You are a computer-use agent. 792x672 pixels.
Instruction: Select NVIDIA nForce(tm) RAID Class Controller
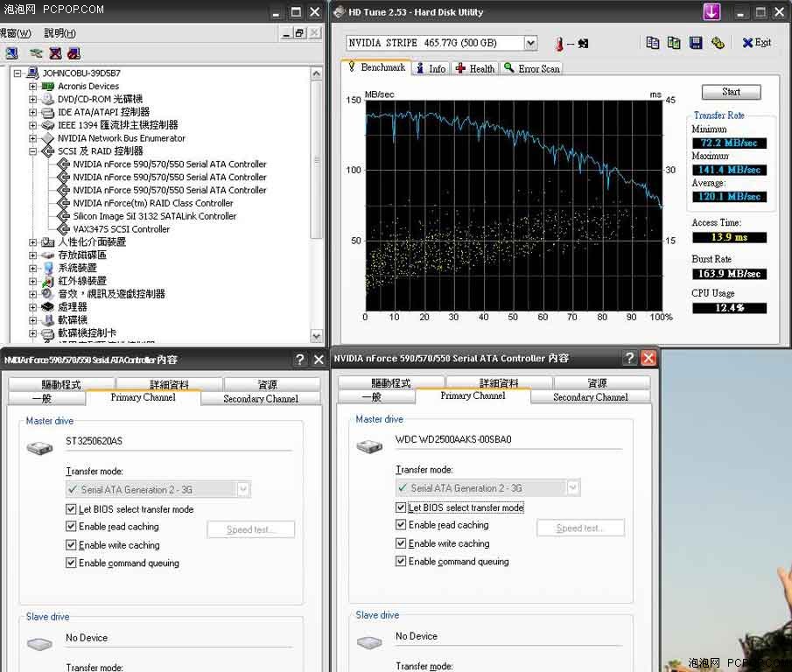pos(153,203)
